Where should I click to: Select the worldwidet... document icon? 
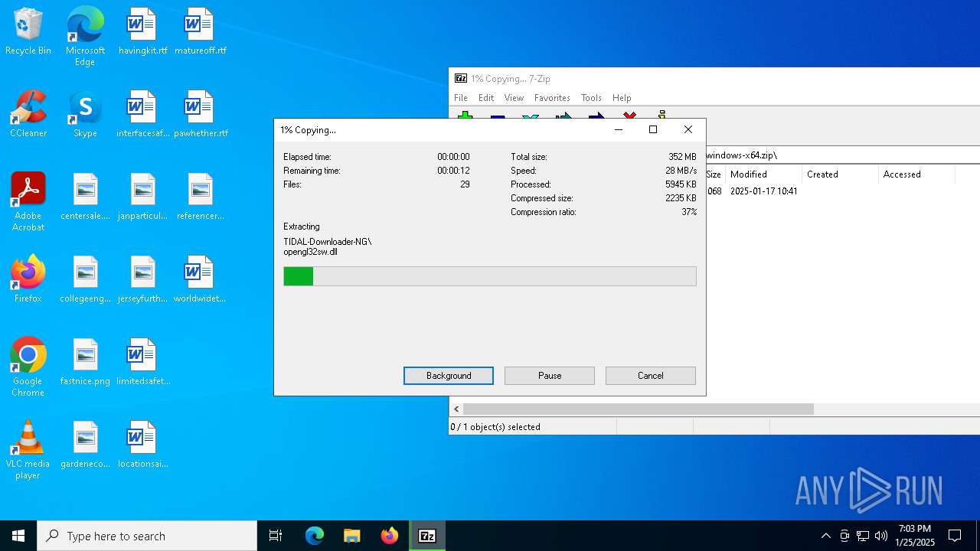tap(200, 279)
